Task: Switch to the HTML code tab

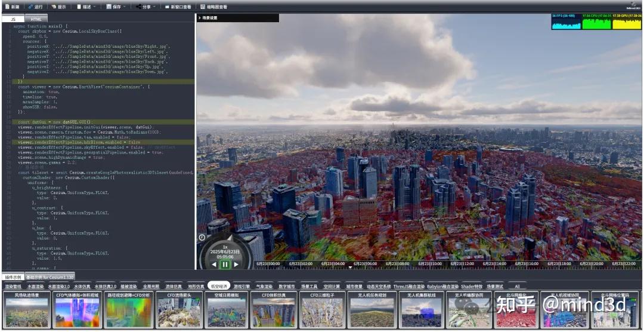Action: [36, 19]
